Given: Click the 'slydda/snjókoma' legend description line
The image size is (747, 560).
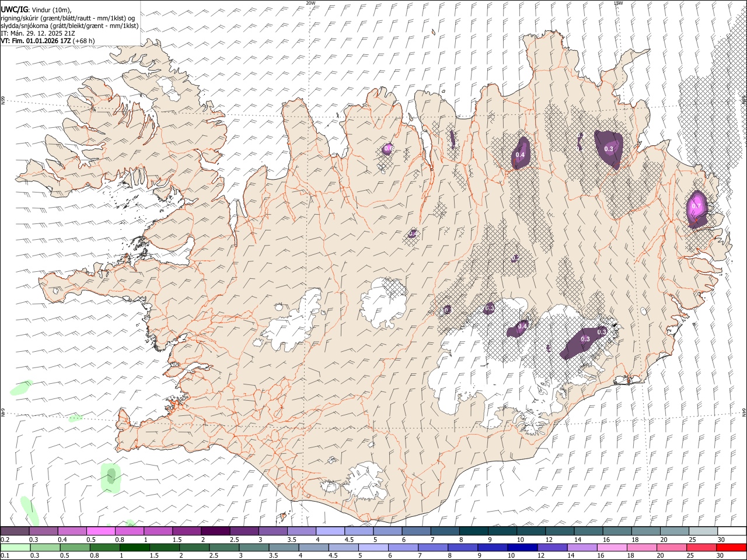Looking at the screenshot, I should pos(69,26).
